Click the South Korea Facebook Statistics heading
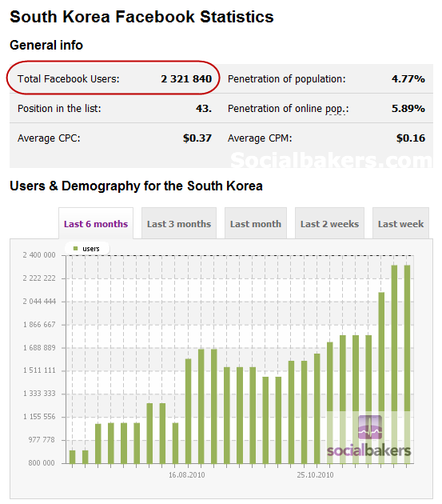 point(141,17)
